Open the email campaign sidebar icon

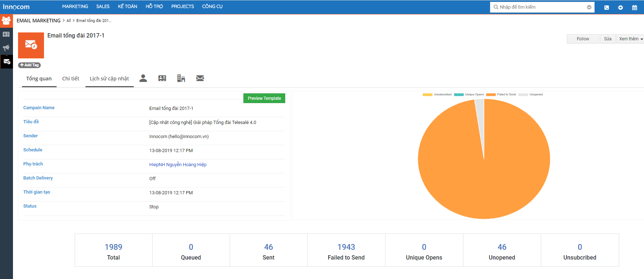click(x=6, y=62)
